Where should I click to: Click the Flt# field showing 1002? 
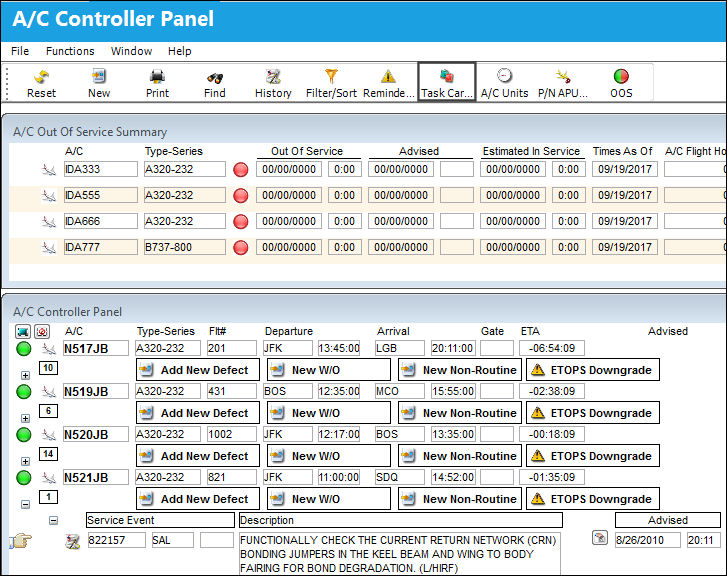pos(231,435)
